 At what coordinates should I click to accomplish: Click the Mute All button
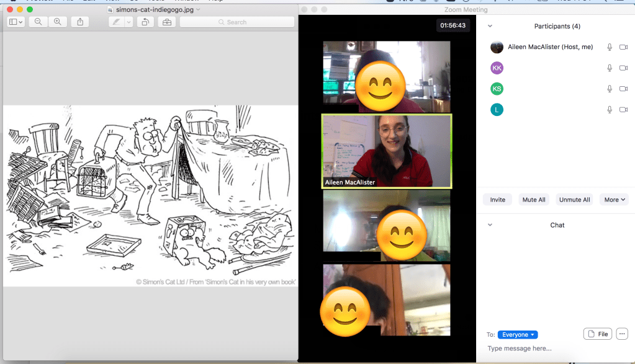(x=534, y=200)
